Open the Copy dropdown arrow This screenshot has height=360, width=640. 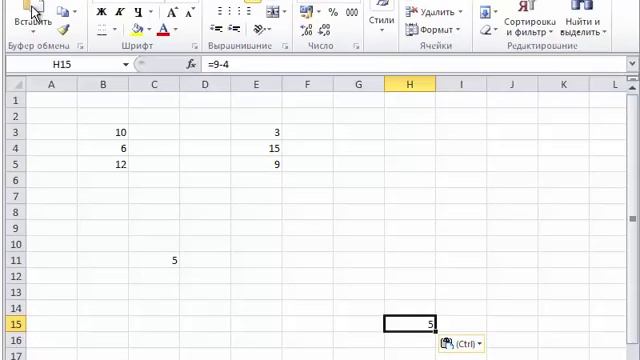tap(75, 12)
